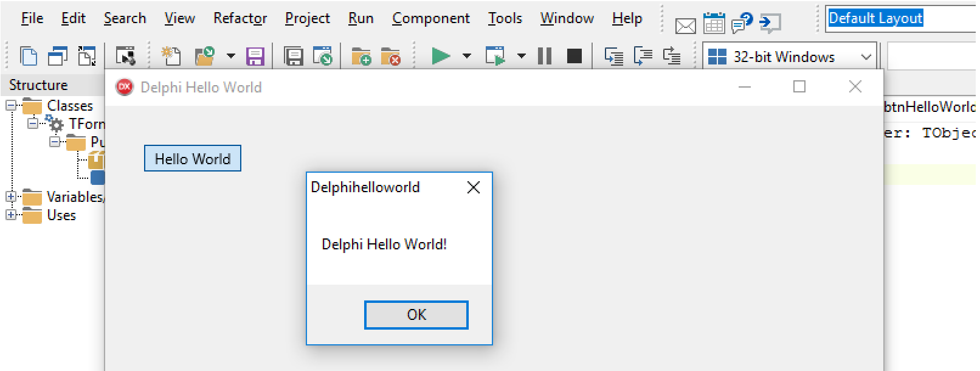The image size is (980, 371).
Task: Maximize the Delphi Hello World window
Action: tap(799, 87)
